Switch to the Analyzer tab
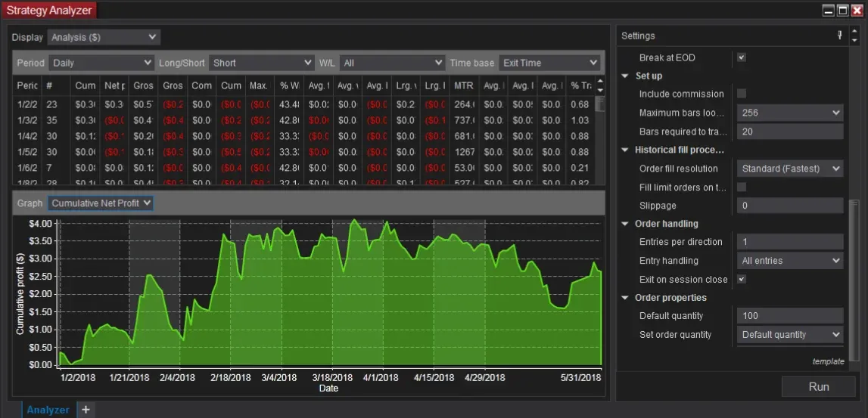Image resolution: width=868 pixels, height=418 pixels. [x=48, y=410]
